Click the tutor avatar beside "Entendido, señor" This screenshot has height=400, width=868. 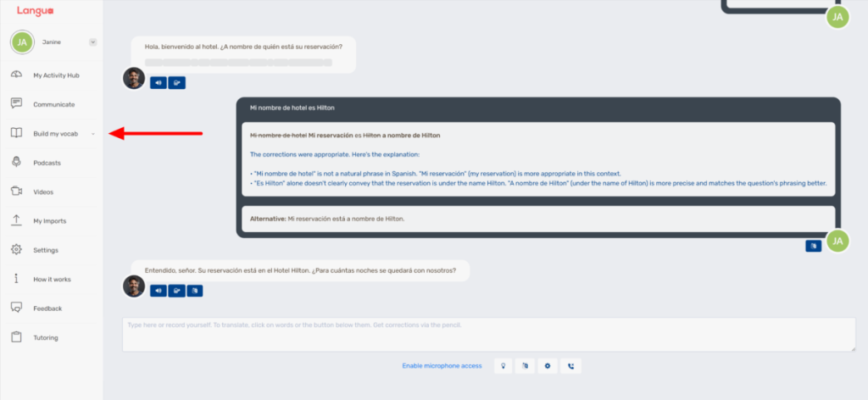tap(134, 286)
